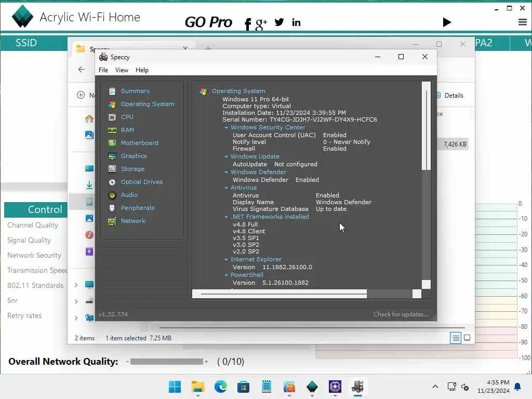Viewport: 532px width, 399px height.
Task: Open the Summary section icon in Speccy
Action: pos(112,91)
